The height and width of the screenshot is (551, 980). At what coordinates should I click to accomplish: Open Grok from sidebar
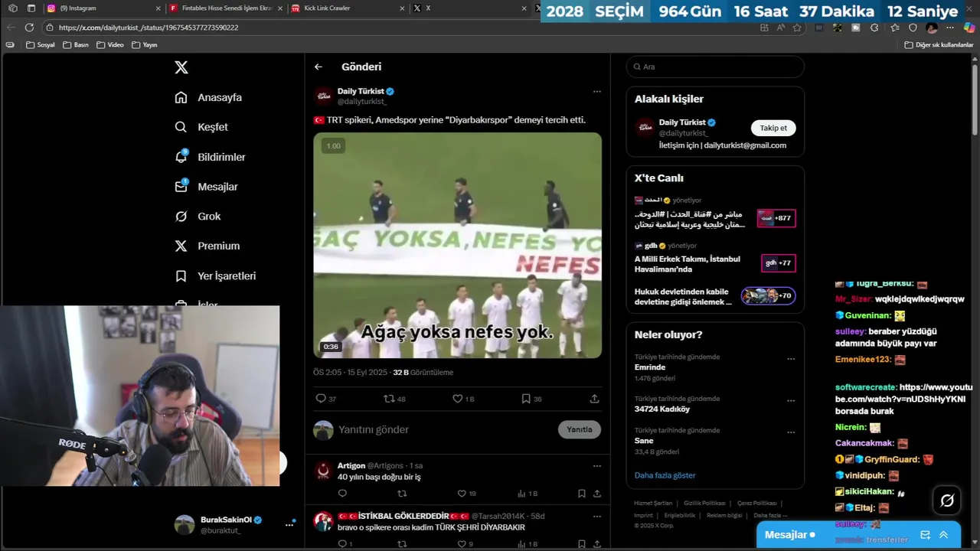pyautogui.click(x=198, y=217)
